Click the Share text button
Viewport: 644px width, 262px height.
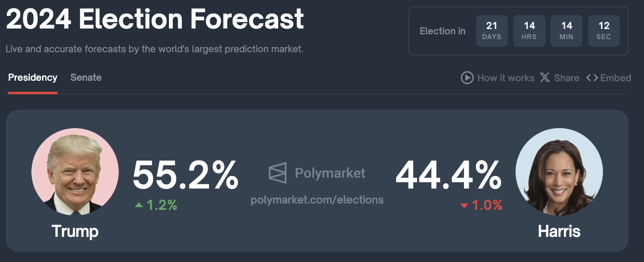tap(566, 78)
